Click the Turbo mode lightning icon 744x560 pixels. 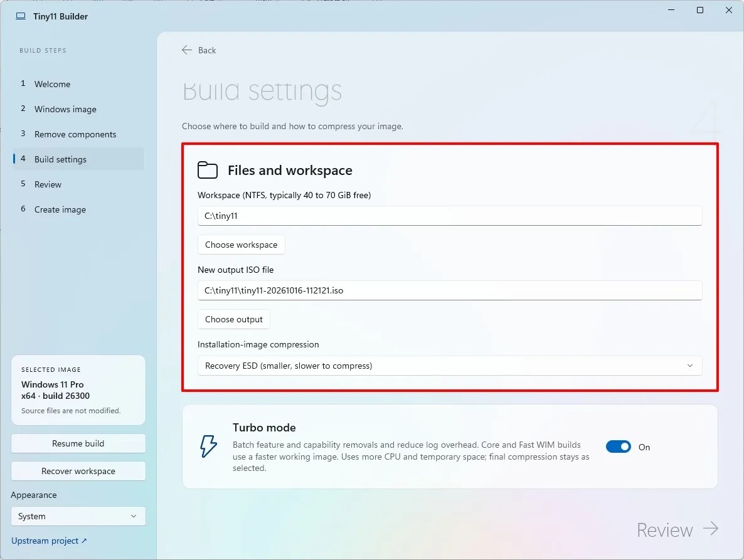pos(208,446)
